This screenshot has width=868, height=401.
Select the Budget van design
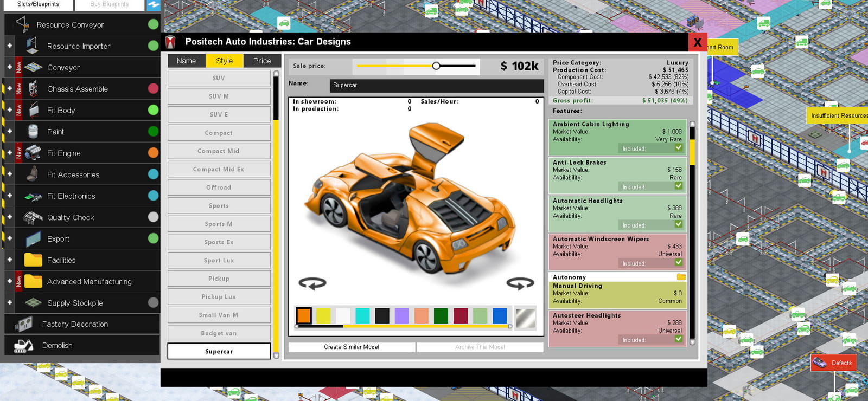[x=219, y=333]
